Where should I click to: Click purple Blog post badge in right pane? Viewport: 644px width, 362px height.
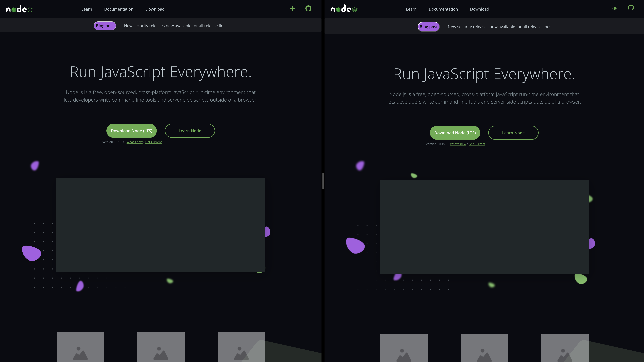pos(429,27)
